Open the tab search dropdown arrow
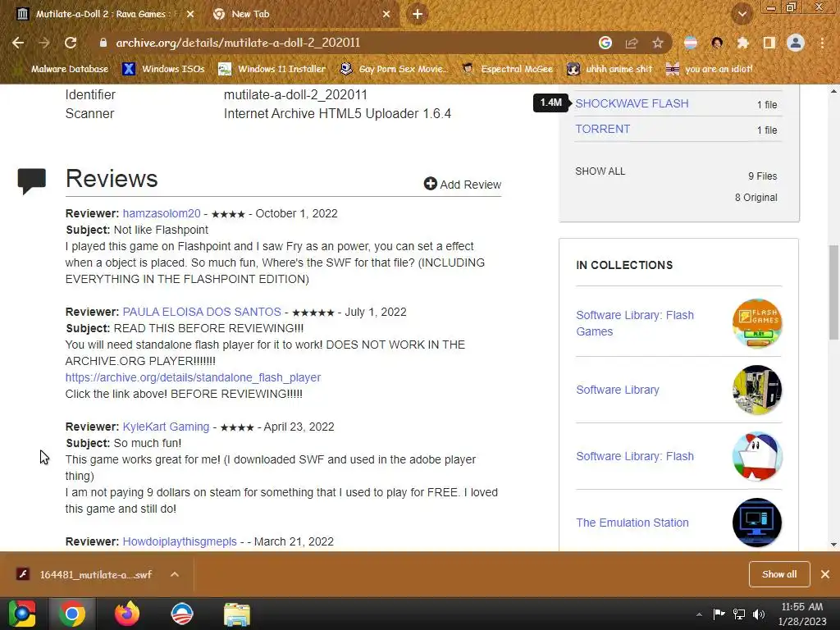This screenshot has width=840, height=630. (x=742, y=14)
